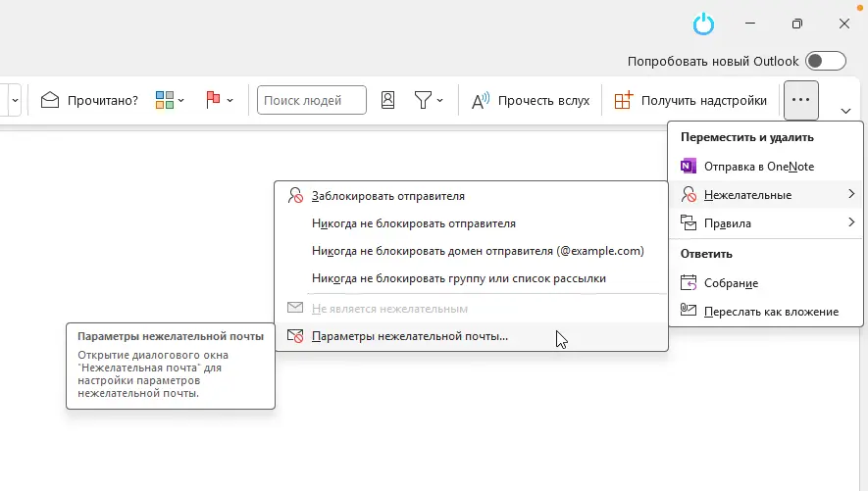Click the address book icon
Screen dimensions: 868x491
pos(388,100)
